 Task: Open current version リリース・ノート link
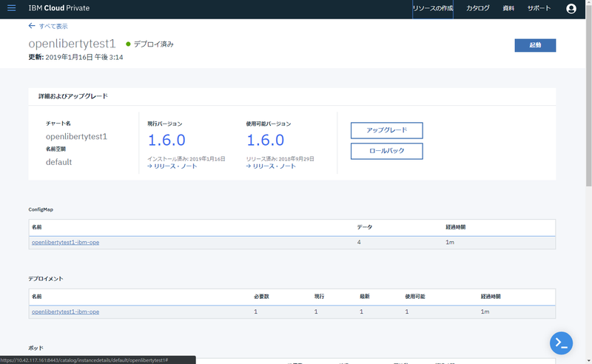point(172,166)
